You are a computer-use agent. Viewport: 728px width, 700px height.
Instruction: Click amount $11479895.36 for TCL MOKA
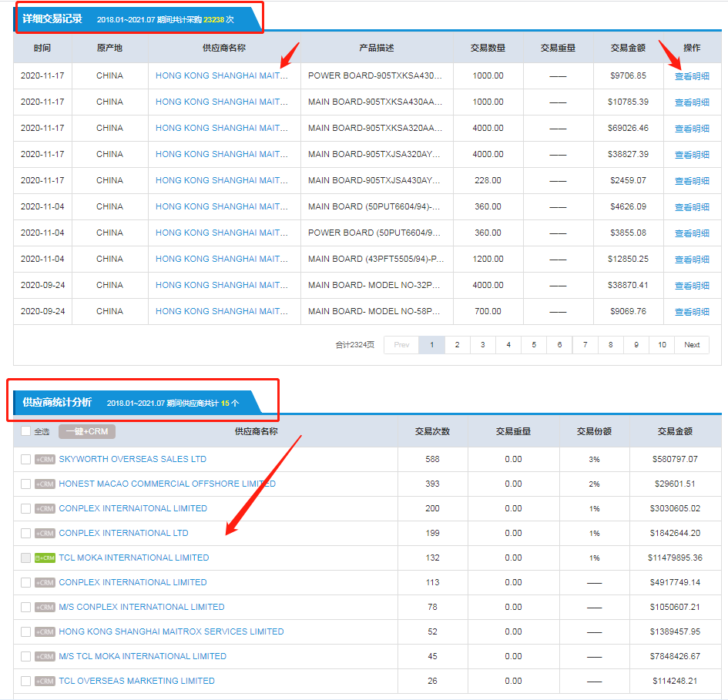point(675,558)
